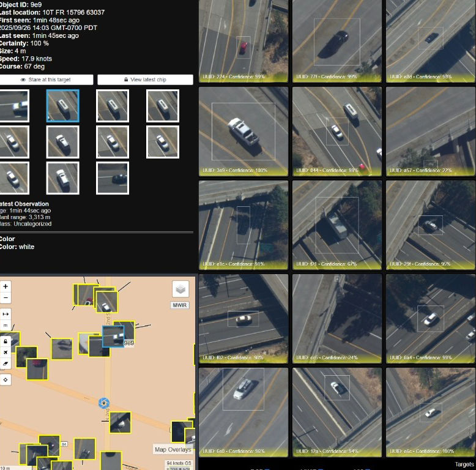Image resolution: width=476 pixels, height=470 pixels.
Task: Click the Targets label at bottom right
Action: click(464, 464)
